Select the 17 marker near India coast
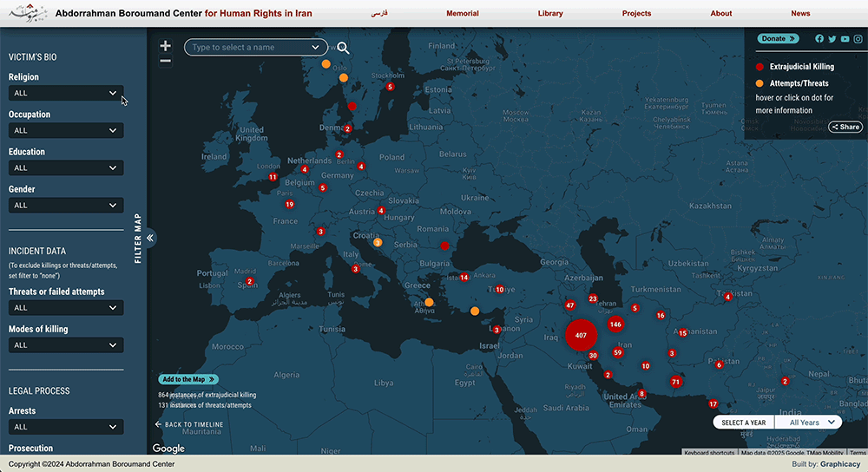Viewport: 868px width, 472px height. (713, 404)
